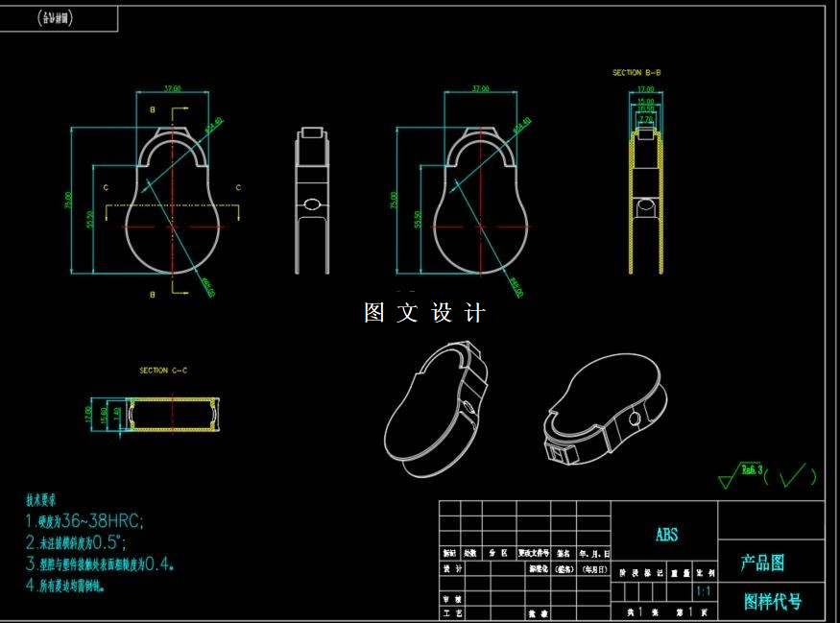Viewport: 840px width, 623px height.
Task: Select the 7.70 dimension in Section B-B
Action: coord(646,119)
